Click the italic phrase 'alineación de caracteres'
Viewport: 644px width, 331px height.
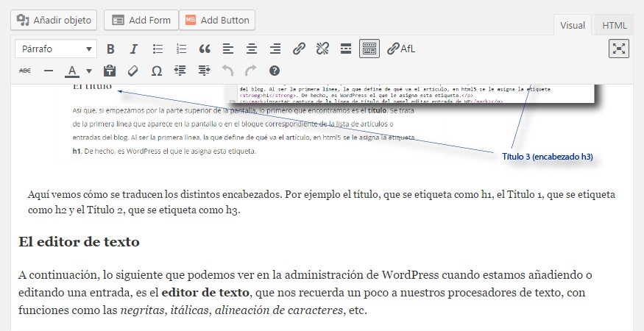[x=279, y=310]
